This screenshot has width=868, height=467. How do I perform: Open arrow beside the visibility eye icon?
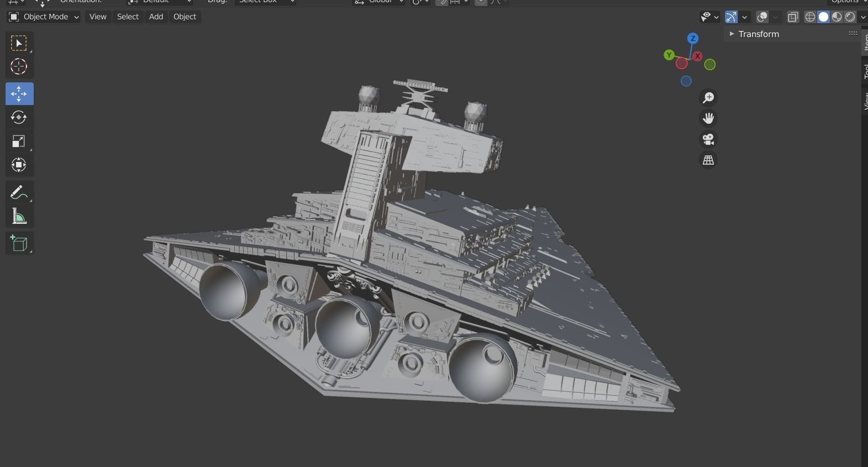click(716, 17)
